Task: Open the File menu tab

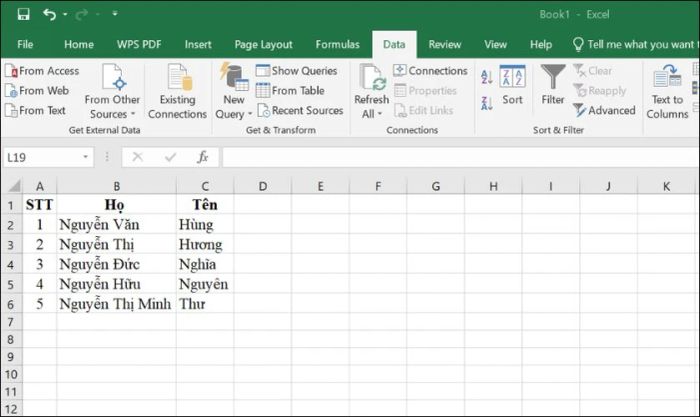Action: point(25,44)
